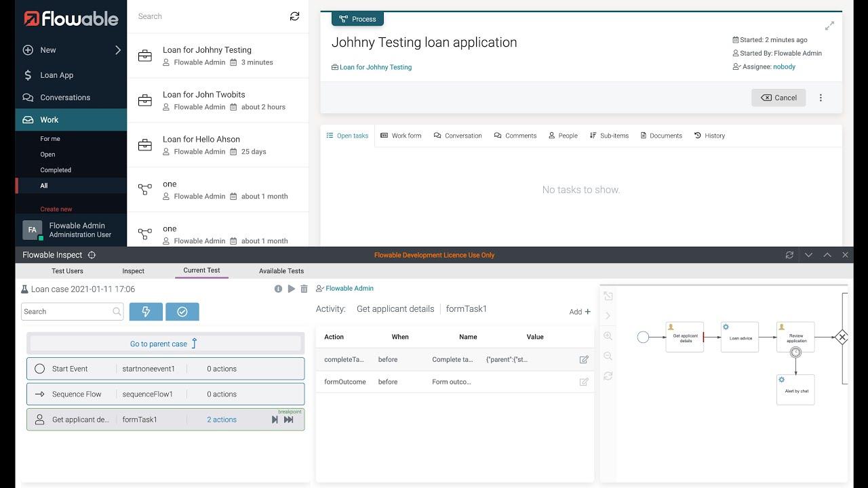Expand the New menu in the sidebar

coord(117,49)
